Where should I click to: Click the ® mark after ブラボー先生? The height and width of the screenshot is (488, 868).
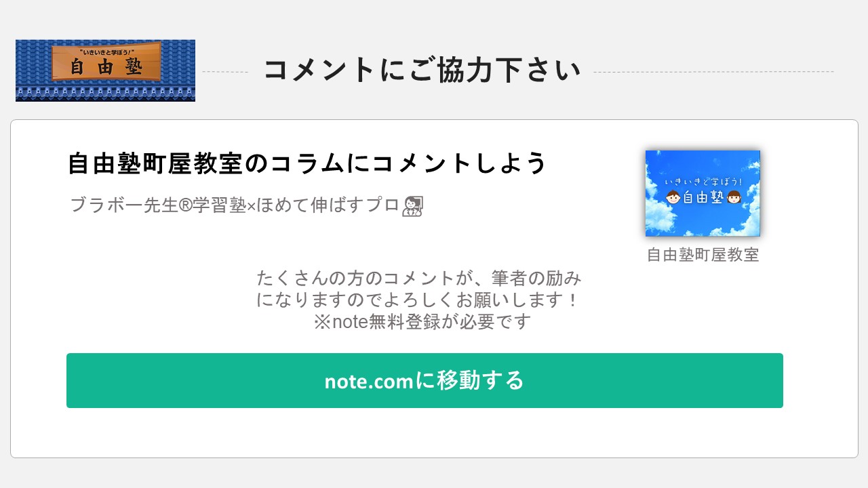point(185,205)
